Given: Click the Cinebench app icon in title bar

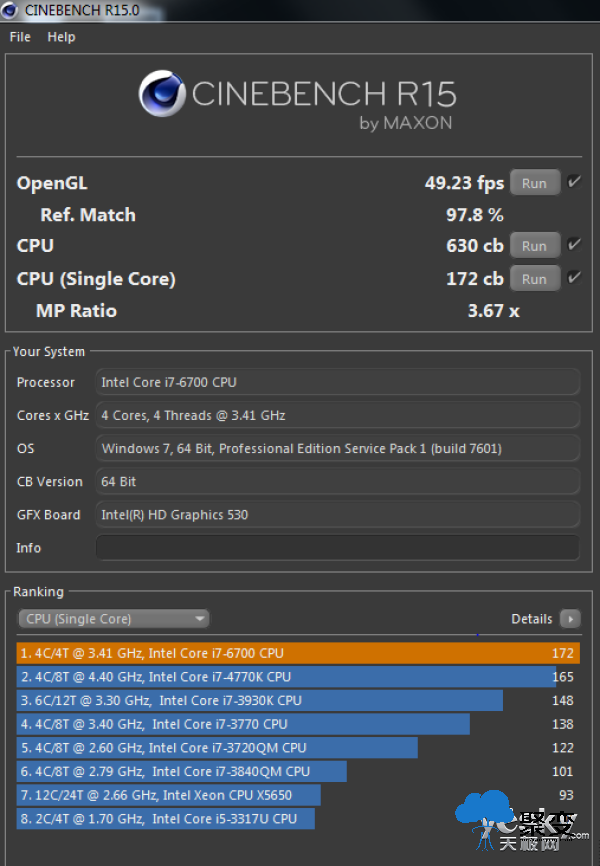Looking at the screenshot, I should (x=11, y=11).
